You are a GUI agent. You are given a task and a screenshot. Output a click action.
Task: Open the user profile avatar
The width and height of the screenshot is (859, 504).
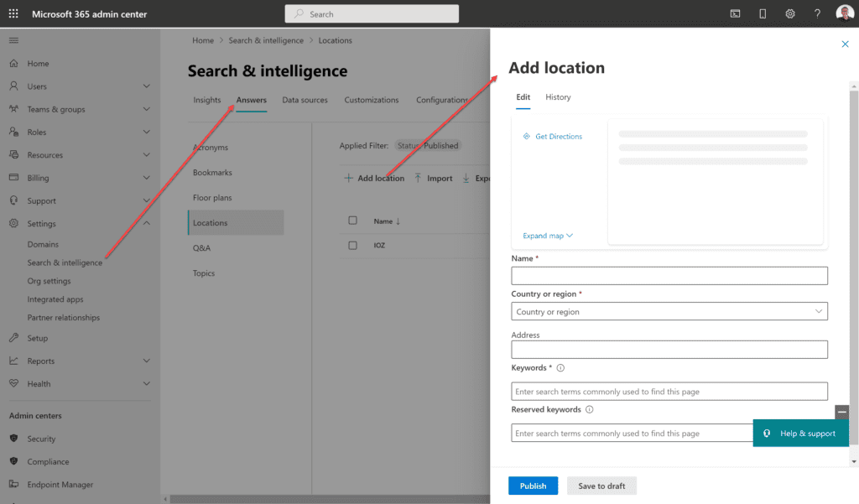pos(845,13)
